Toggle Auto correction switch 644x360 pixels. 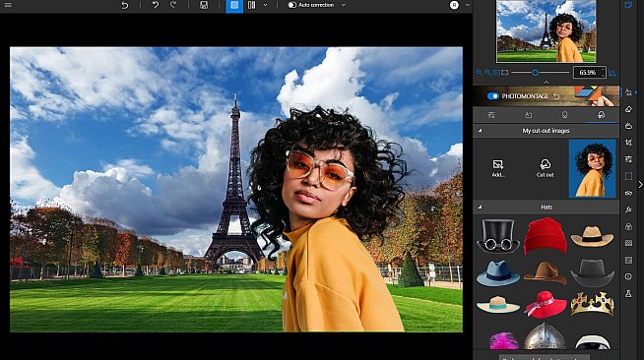tap(292, 5)
